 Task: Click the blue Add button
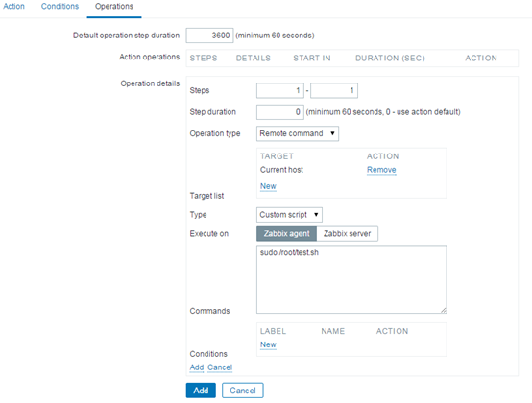[x=201, y=391]
